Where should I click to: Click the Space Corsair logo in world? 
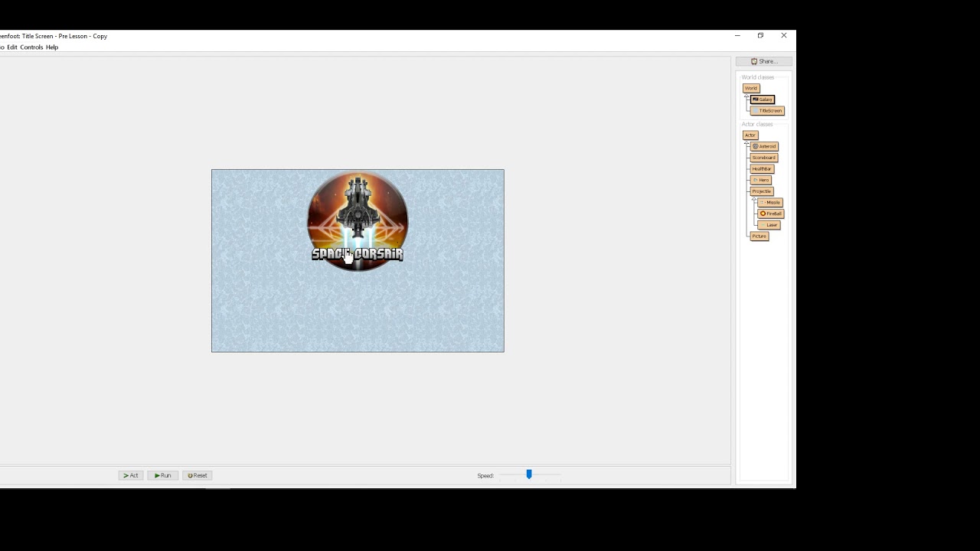358,222
